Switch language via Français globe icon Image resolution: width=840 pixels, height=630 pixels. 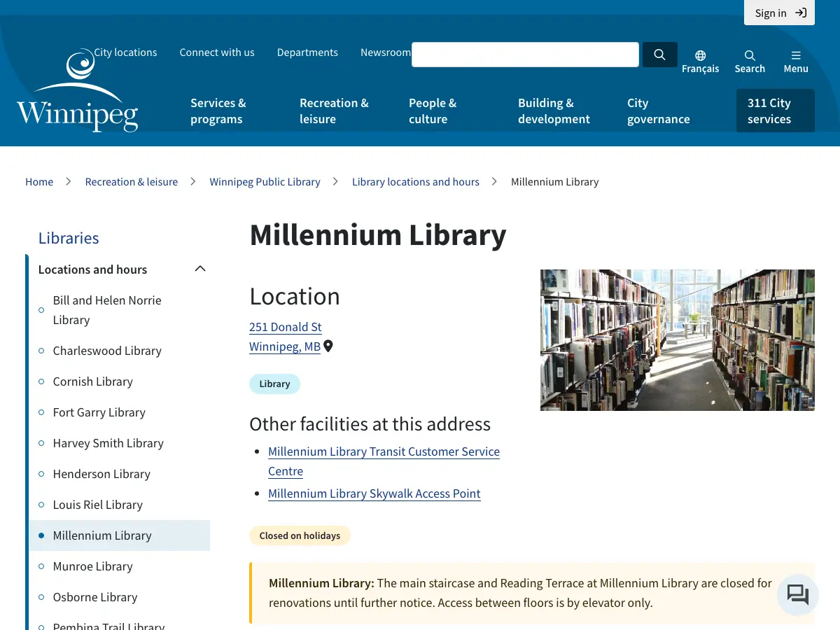click(700, 62)
